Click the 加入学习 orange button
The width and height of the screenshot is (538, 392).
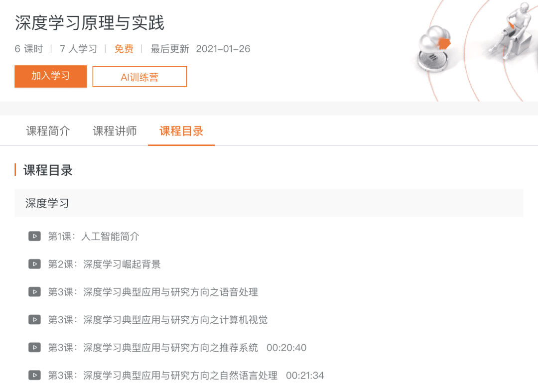(50, 76)
